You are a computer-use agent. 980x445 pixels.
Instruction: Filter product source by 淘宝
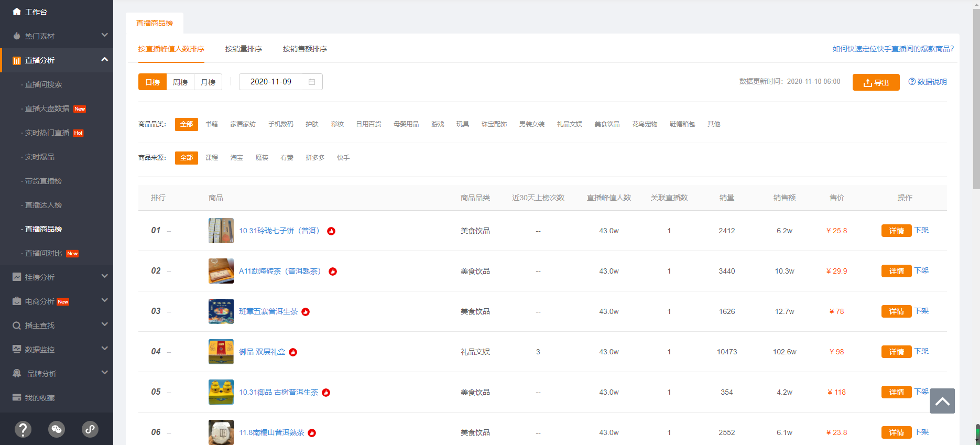coord(237,158)
